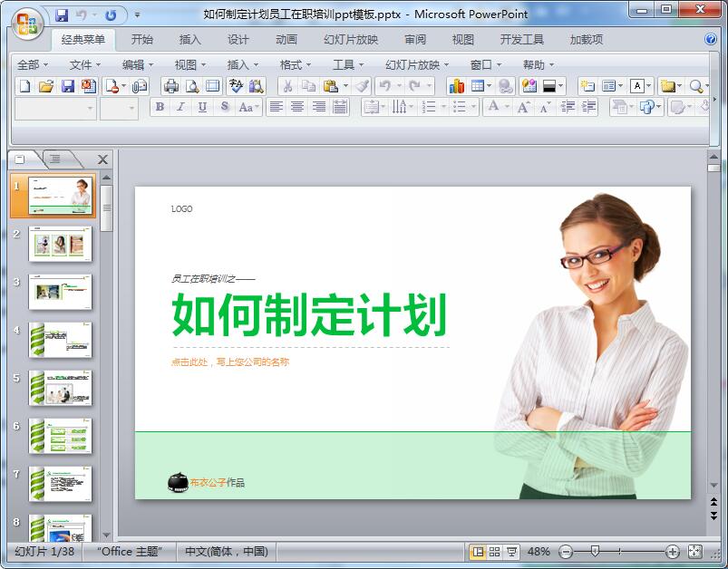The width and height of the screenshot is (728, 569).
Task: Open the 开发工具 ribbon tab
Action: [x=522, y=40]
